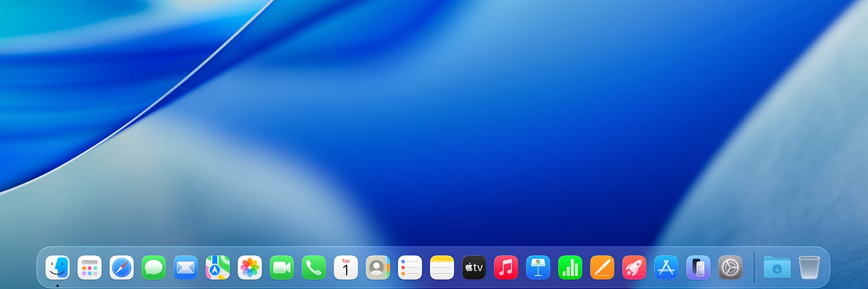The image size is (868, 289).
Task: Open the Messages app
Action: pos(153,268)
